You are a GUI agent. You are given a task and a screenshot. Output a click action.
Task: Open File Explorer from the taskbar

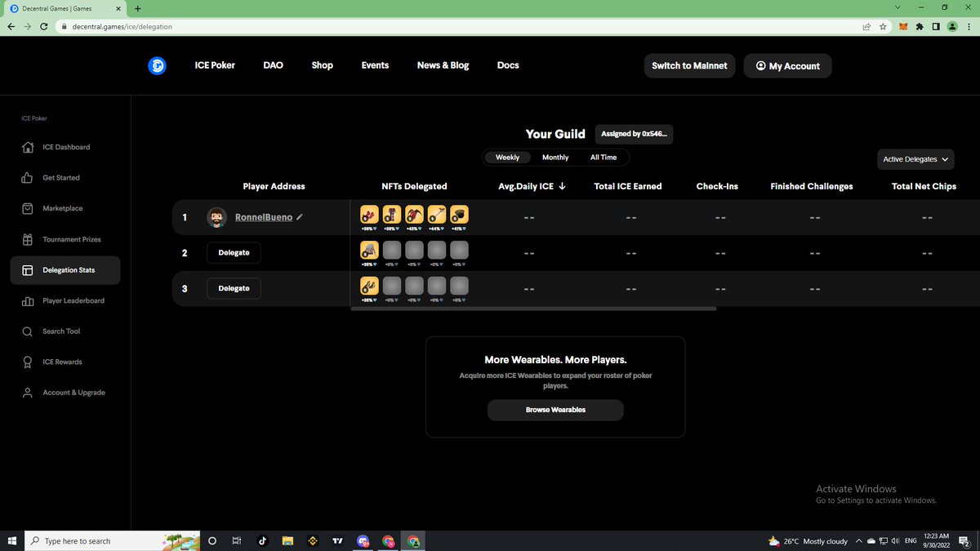(287, 541)
